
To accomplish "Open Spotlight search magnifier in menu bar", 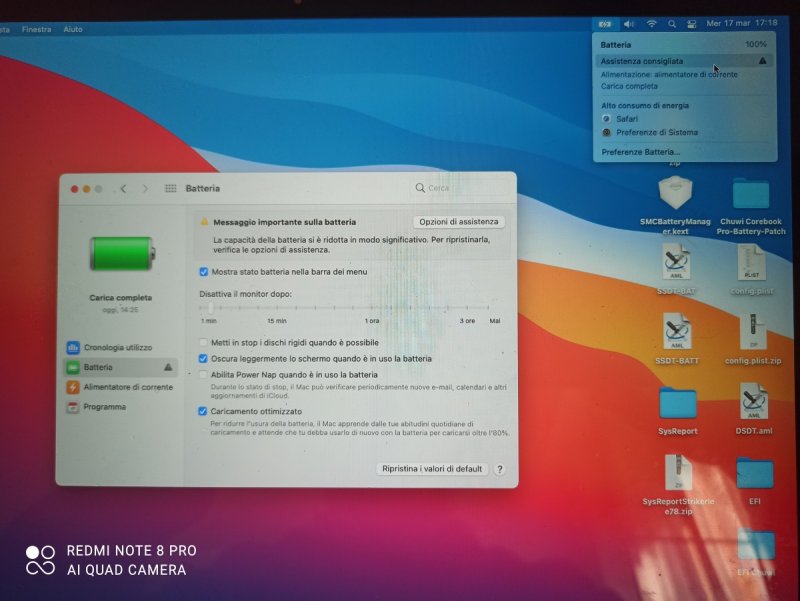I will tap(672, 24).
